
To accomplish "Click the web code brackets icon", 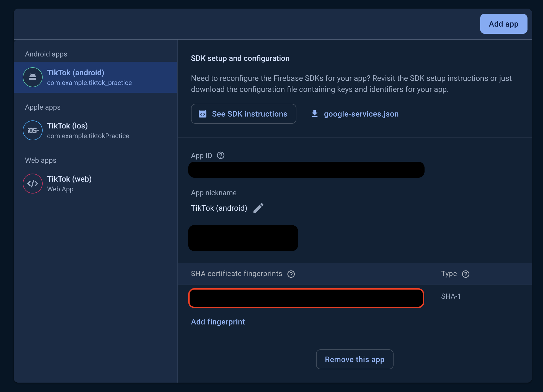I will tap(33, 184).
